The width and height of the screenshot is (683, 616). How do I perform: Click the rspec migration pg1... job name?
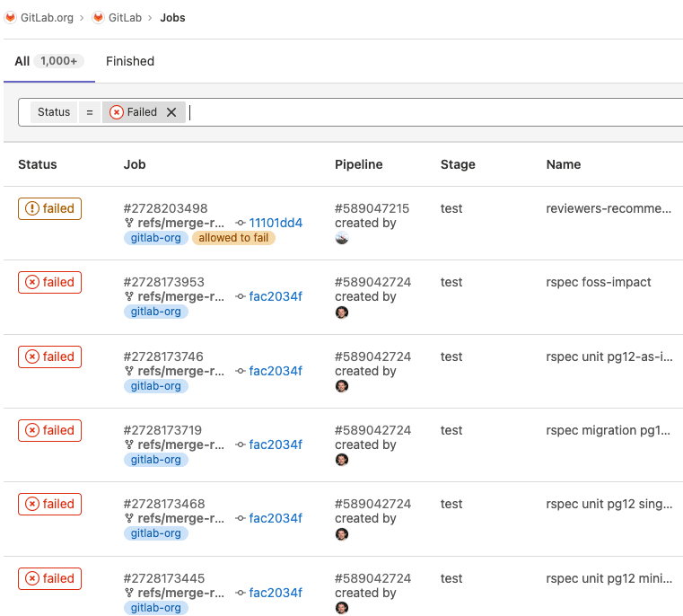[x=609, y=430]
